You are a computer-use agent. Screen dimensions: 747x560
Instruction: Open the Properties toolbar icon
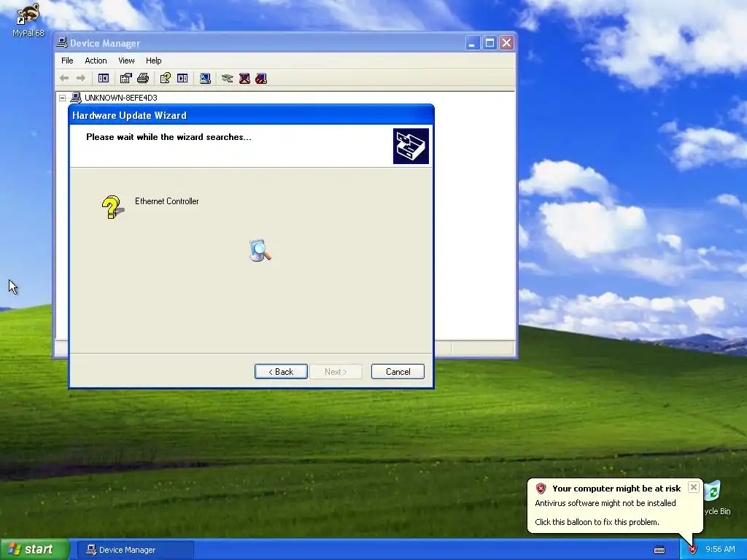[125, 78]
